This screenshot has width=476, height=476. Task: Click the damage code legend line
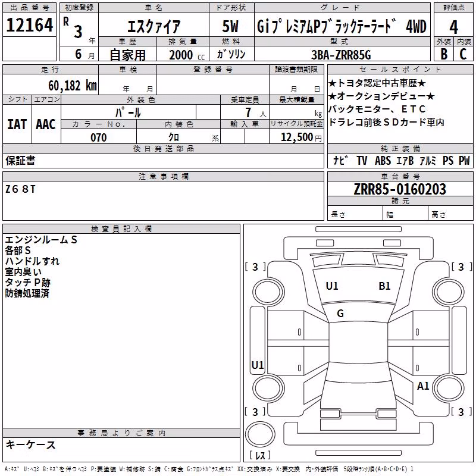(209, 469)
